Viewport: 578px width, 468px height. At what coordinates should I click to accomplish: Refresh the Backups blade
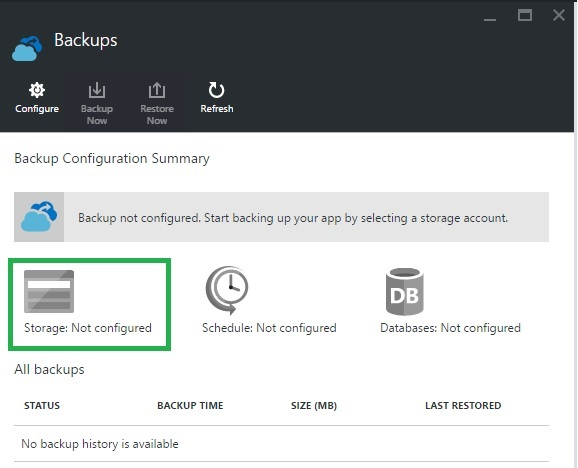[217, 98]
